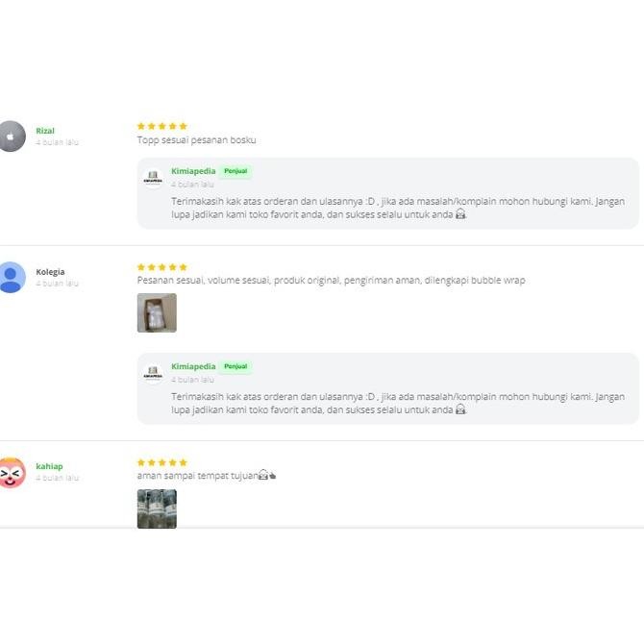This screenshot has width=644, height=644.
Task: Click Kimiapedia logo in reply to Kolegia
Action: tap(152, 373)
